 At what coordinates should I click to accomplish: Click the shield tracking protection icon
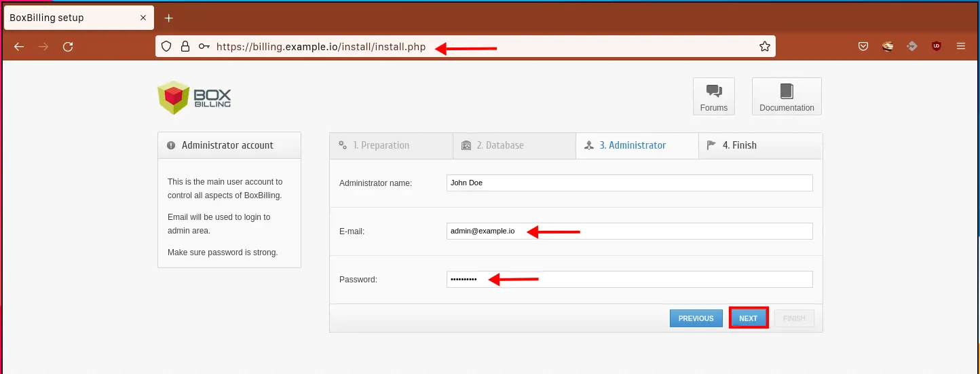coord(166,47)
